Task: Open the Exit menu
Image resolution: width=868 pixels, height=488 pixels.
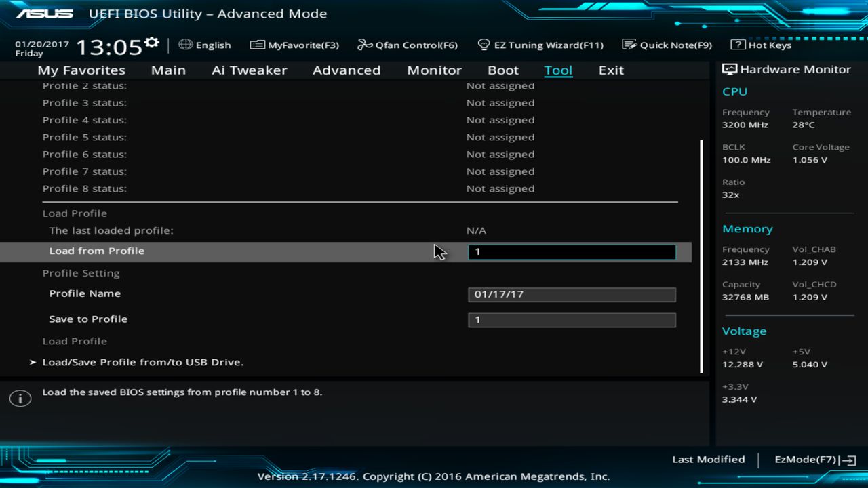Action: tap(611, 70)
